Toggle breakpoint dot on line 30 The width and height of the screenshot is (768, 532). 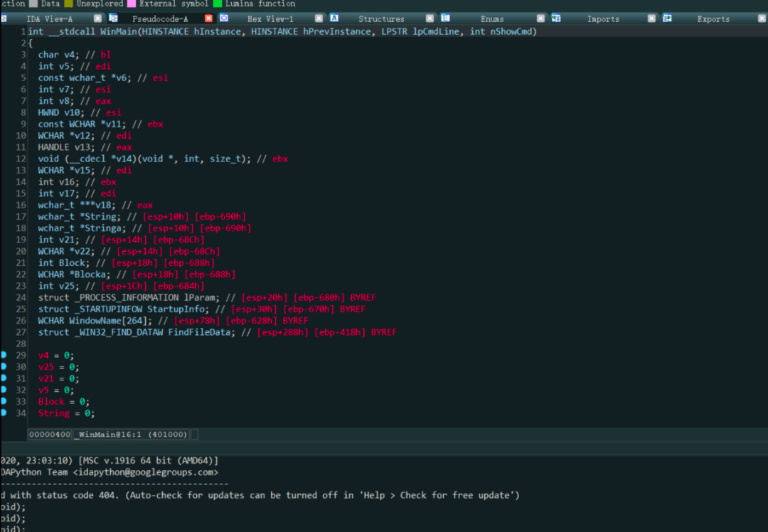4,366
